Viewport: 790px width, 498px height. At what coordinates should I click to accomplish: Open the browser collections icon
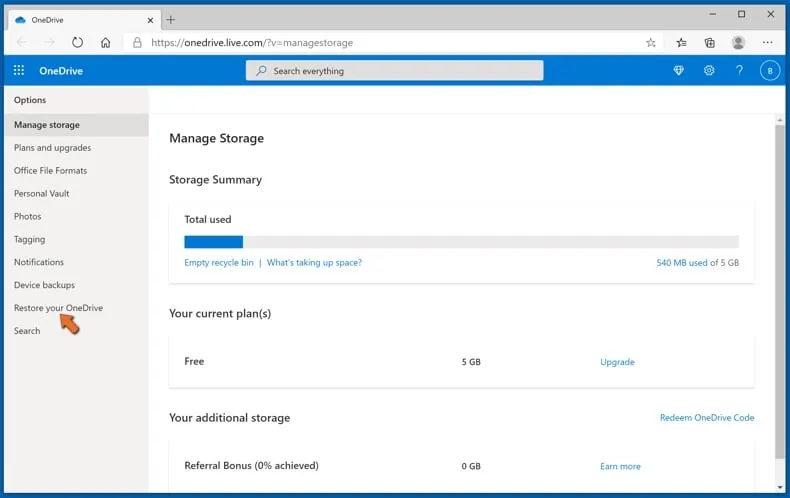[709, 43]
